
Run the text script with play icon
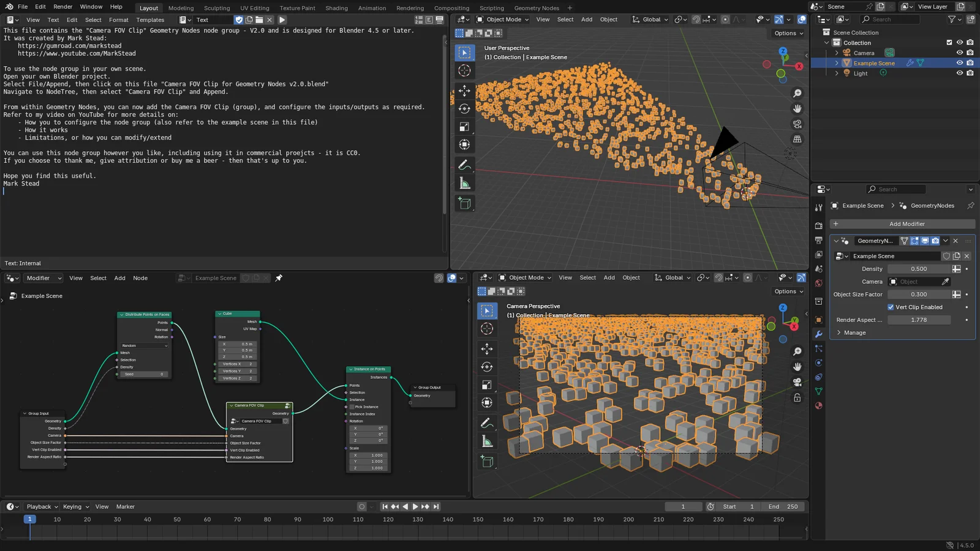pos(282,20)
